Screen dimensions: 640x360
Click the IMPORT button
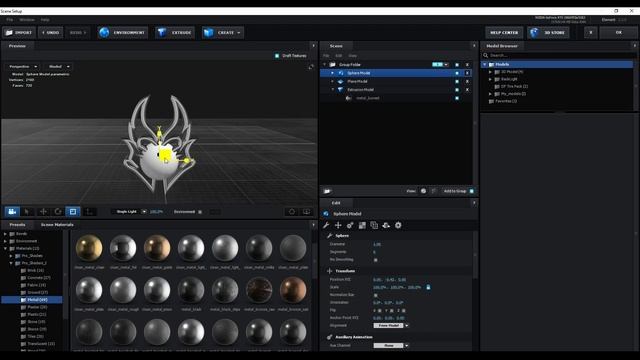19,33
